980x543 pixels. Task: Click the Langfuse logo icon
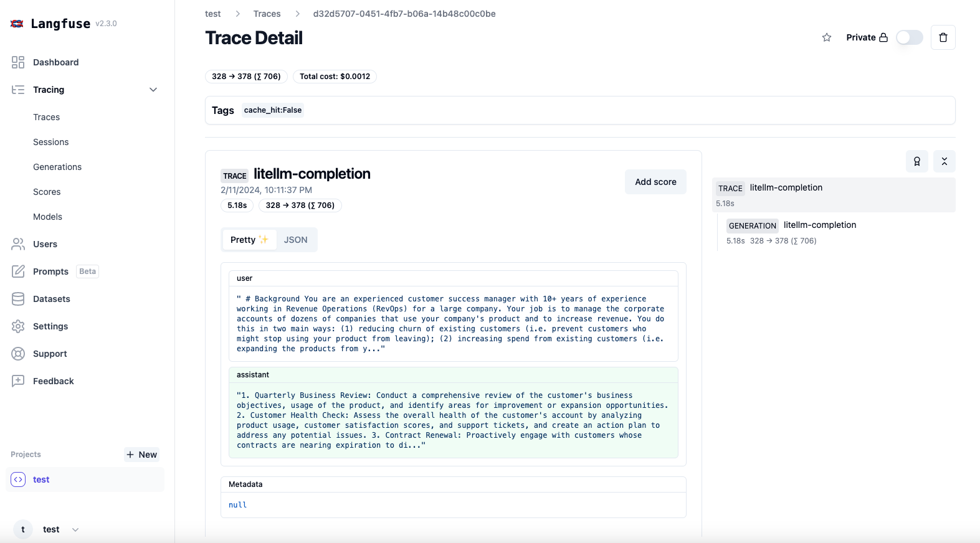17,24
